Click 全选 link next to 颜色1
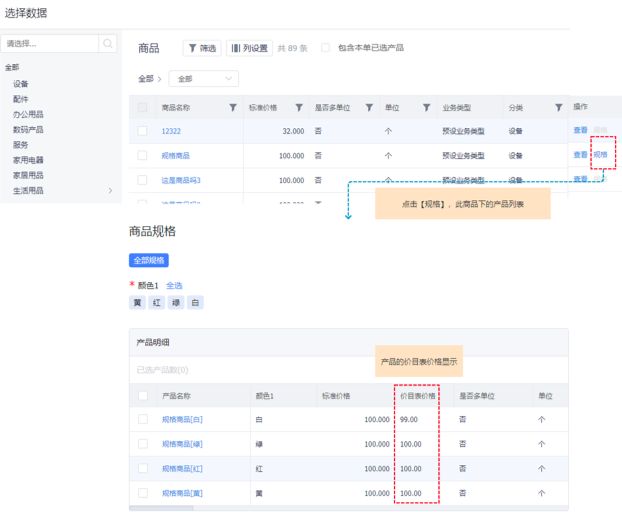The width and height of the screenshot is (622, 512). tap(174, 285)
